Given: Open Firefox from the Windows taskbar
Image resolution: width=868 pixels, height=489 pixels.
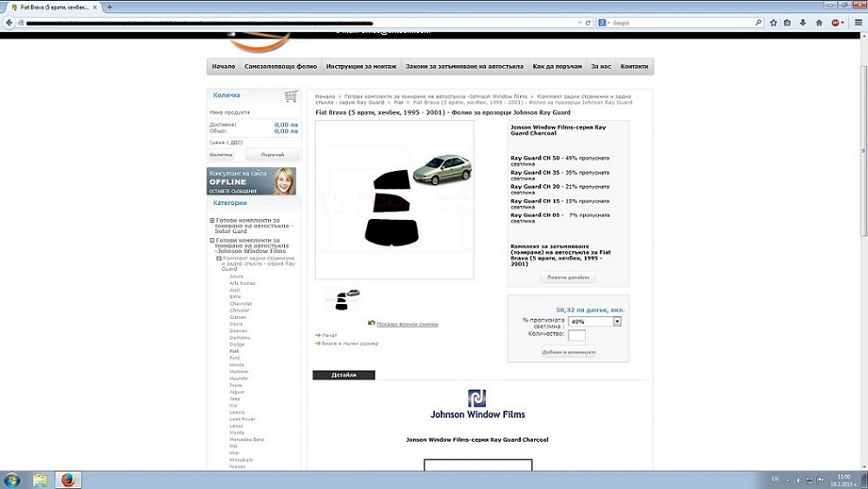Looking at the screenshot, I should point(68,479).
